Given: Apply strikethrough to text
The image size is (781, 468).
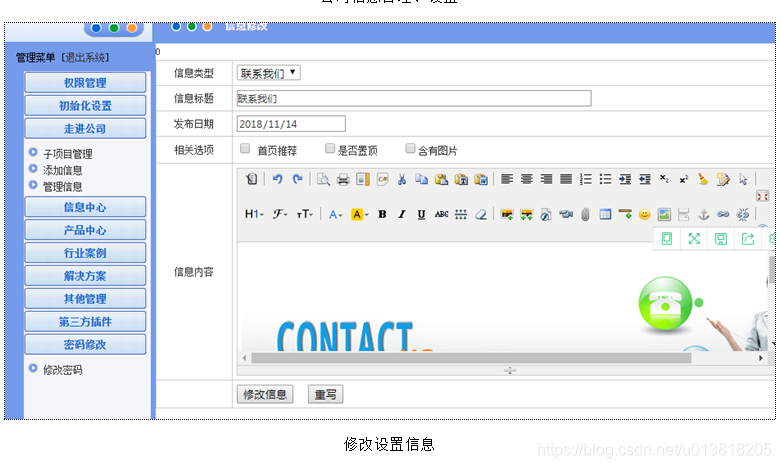Looking at the screenshot, I should (x=441, y=215).
